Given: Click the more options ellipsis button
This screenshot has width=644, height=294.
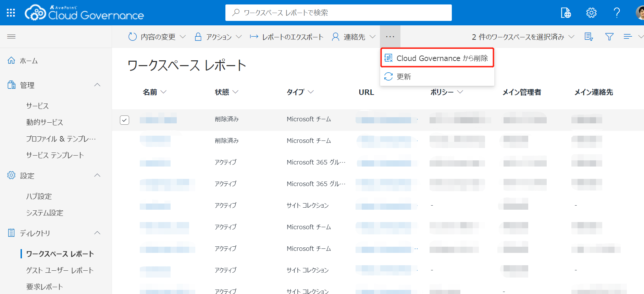Looking at the screenshot, I should 390,37.
